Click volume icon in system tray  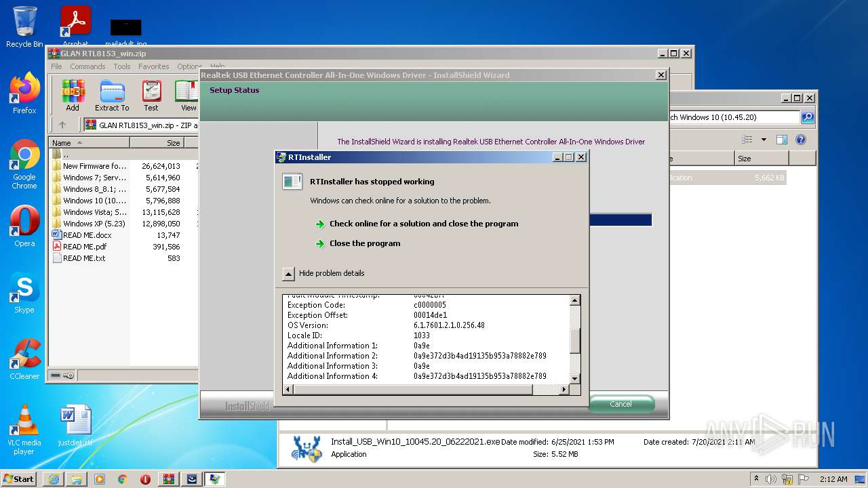point(770,479)
